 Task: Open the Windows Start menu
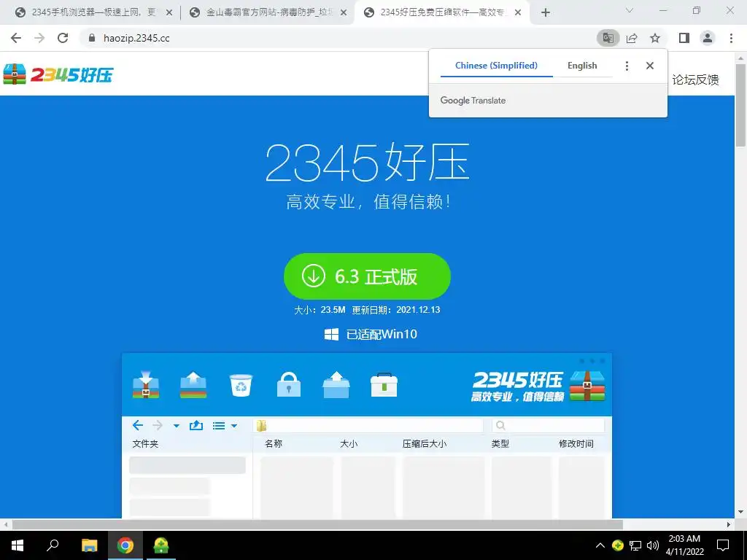(x=18, y=545)
